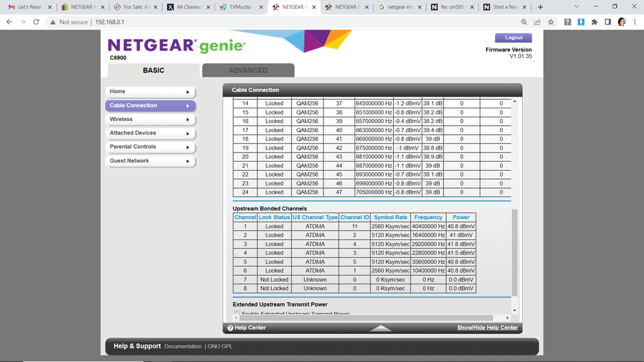The image size is (644, 362).
Task: Open the Show/Hide Help Center link
Action: click(x=487, y=328)
